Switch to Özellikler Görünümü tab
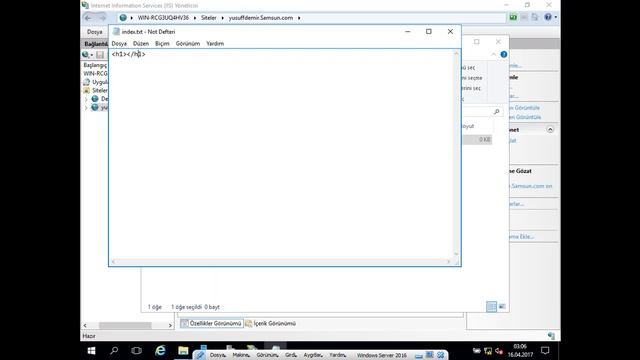 coord(211,323)
